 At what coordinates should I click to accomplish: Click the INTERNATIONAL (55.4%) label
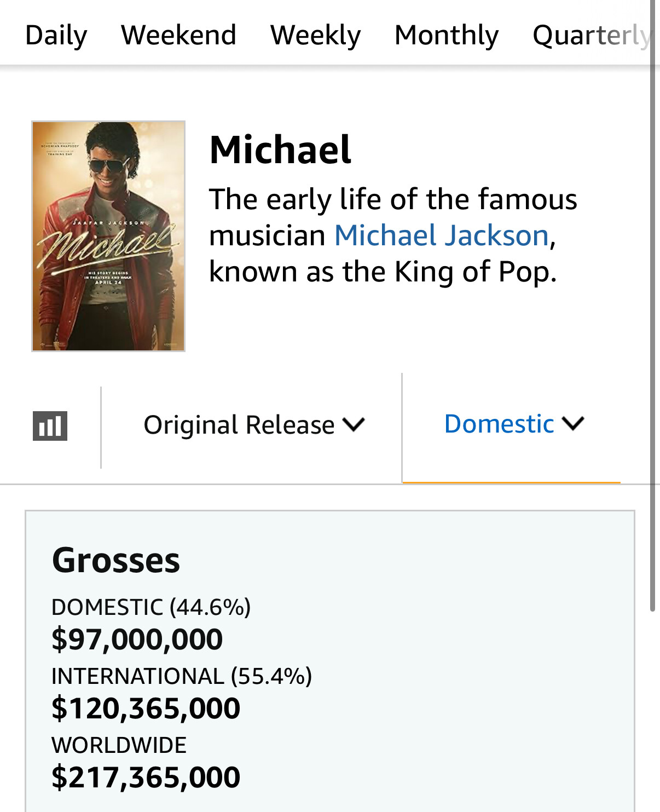coord(182,676)
